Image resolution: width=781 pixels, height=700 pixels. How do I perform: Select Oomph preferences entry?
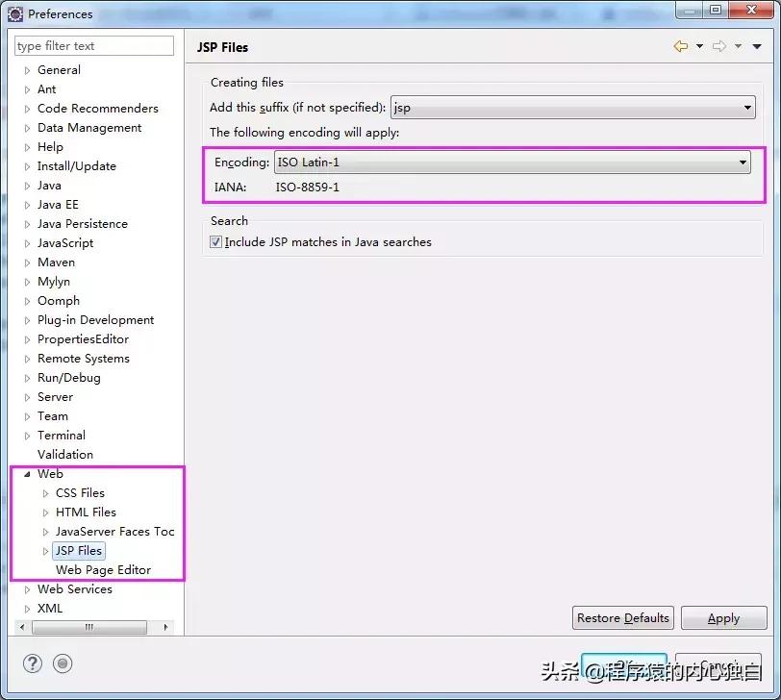59,301
